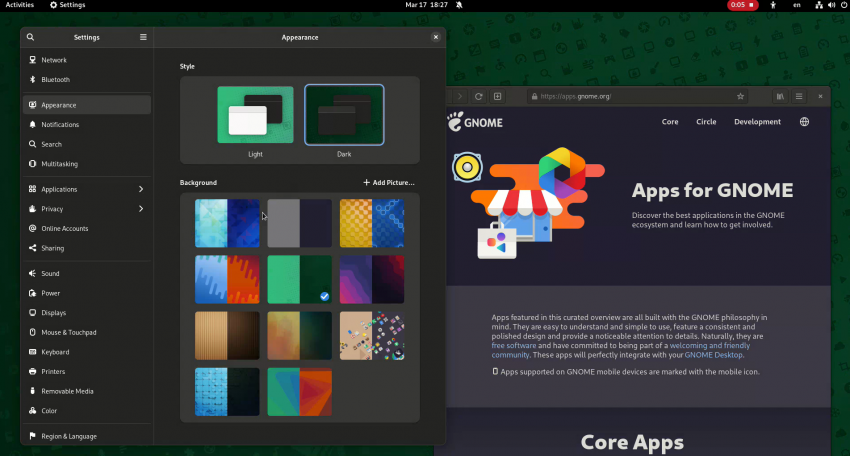Reload the page in the browser
Viewport: 850px width, 456px height.
click(479, 97)
